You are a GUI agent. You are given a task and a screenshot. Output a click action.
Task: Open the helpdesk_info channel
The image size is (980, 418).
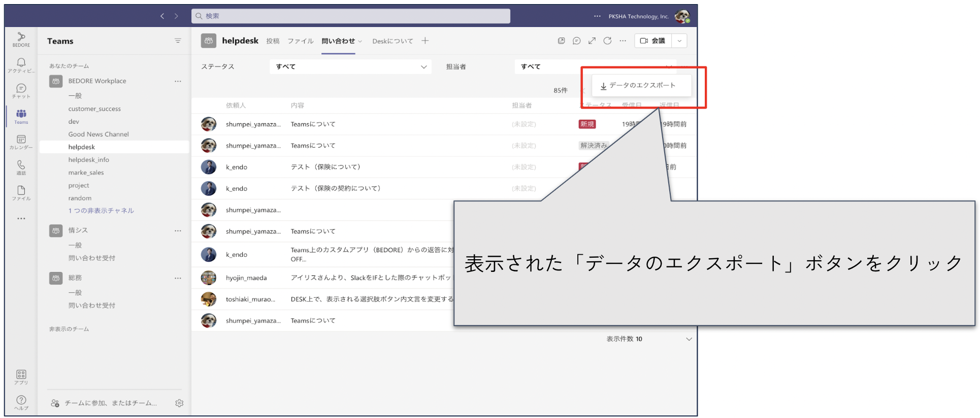pos(89,160)
